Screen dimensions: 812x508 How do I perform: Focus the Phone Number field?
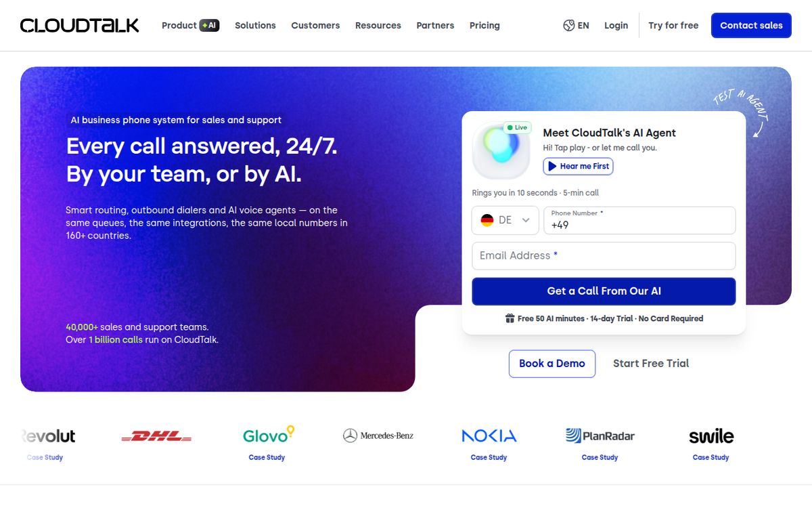click(639, 220)
